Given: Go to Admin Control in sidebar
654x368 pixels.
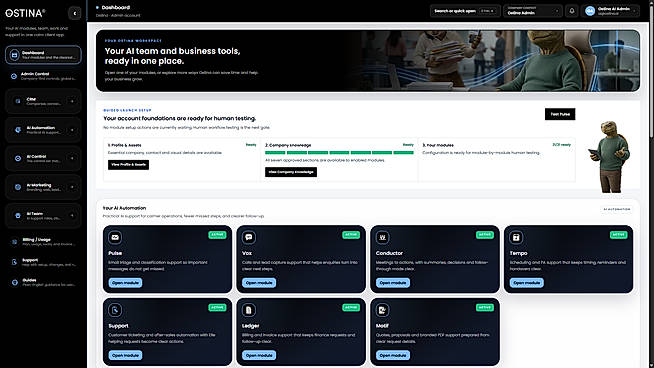Looking at the screenshot, I should 43,76.
